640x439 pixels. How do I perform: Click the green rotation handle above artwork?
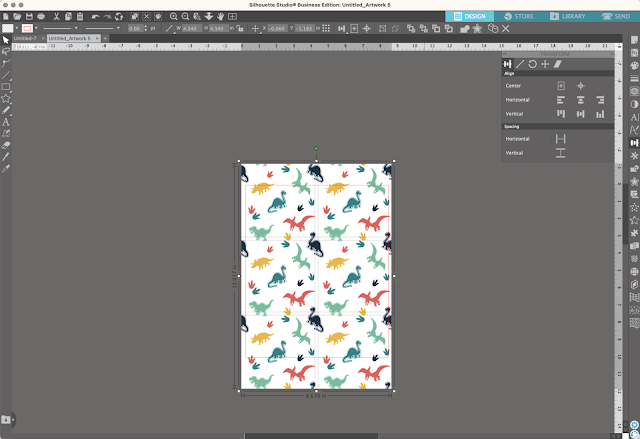316,149
